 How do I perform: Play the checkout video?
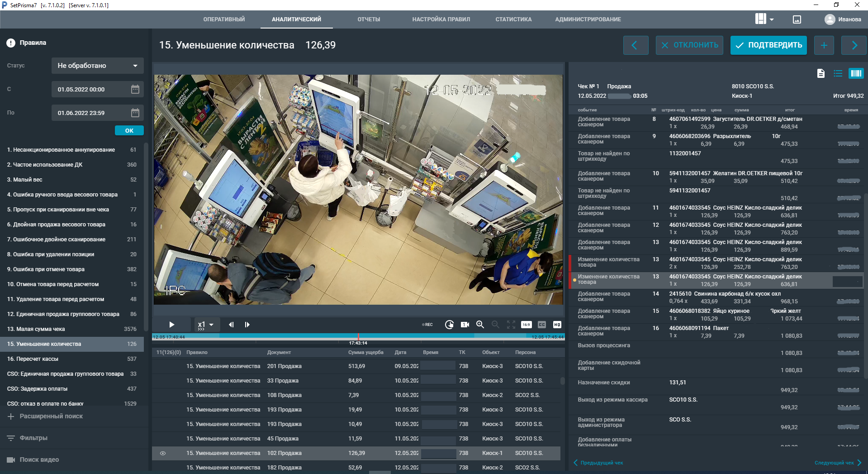(171, 325)
